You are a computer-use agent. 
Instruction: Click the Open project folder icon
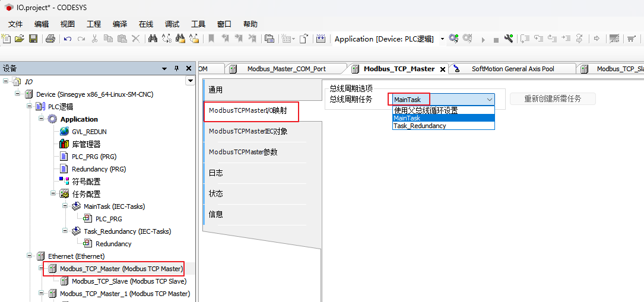click(20, 39)
